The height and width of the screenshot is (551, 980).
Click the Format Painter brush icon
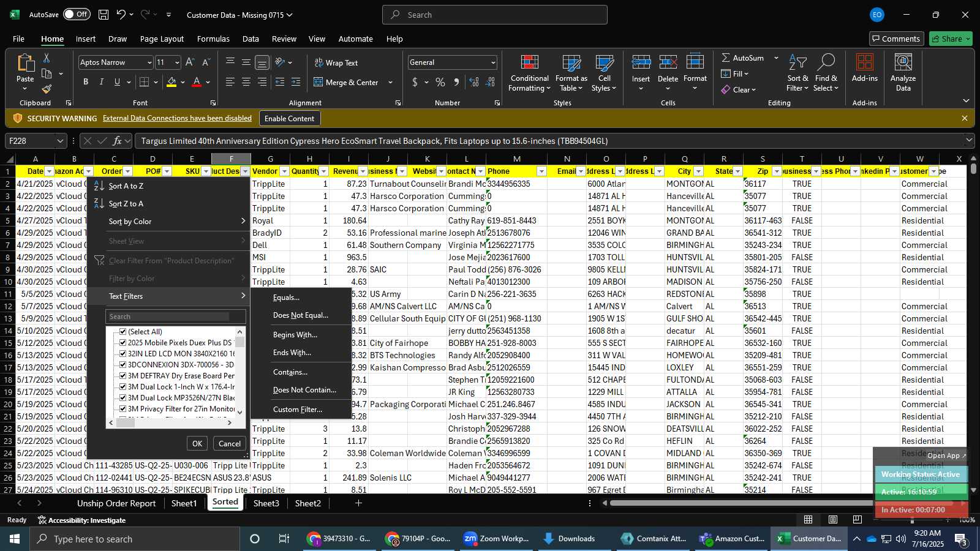[x=47, y=89]
